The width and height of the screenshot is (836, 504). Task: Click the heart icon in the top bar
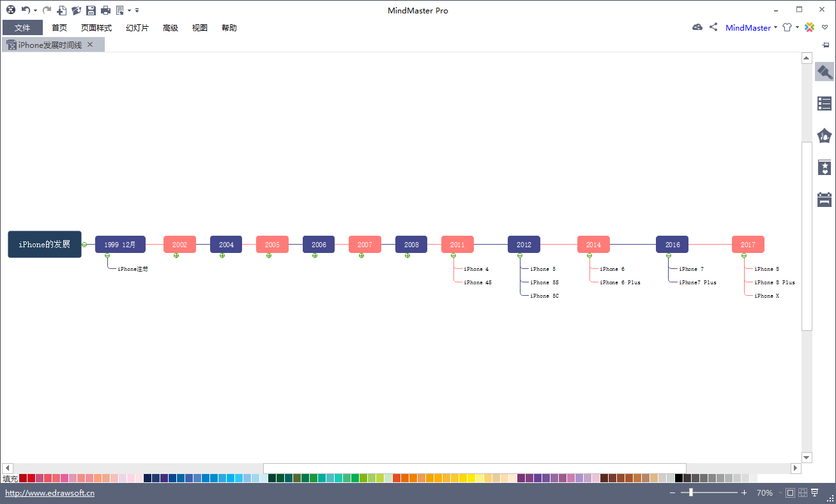click(825, 27)
